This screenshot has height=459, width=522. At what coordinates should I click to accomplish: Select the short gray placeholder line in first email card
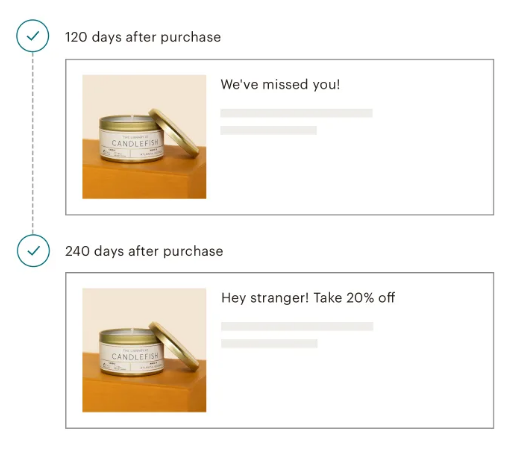coord(268,130)
